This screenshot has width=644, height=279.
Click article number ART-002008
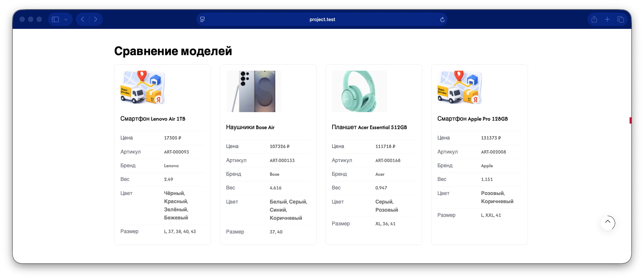click(494, 152)
